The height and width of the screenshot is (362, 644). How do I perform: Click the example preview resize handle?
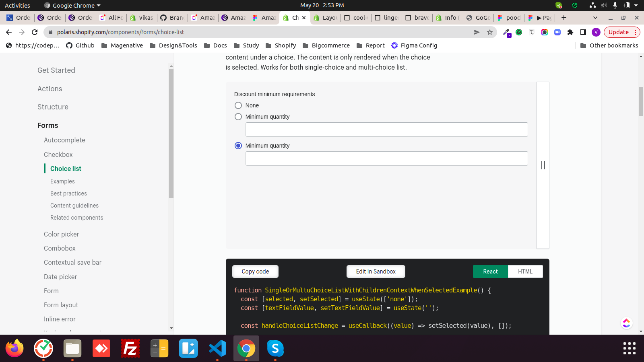click(543, 165)
